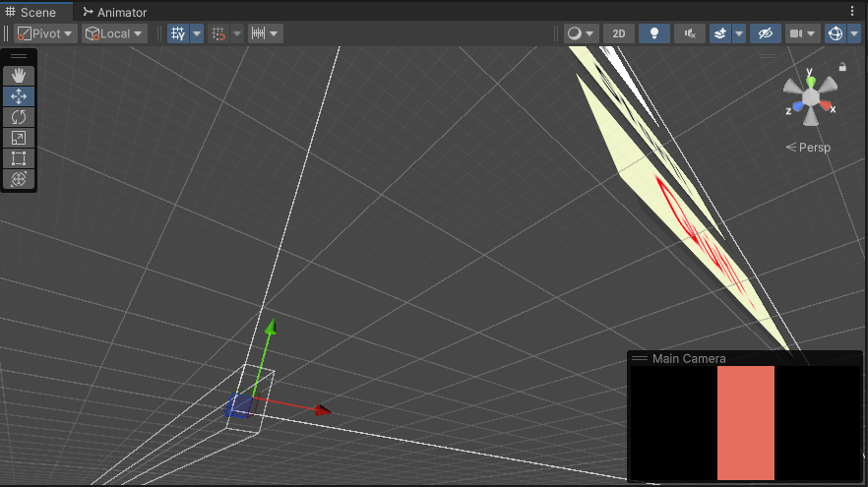Image resolution: width=868 pixels, height=487 pixels.
Task: Click the Main Camera preview title
Action: pyautogui.click(x=689, y=358)
